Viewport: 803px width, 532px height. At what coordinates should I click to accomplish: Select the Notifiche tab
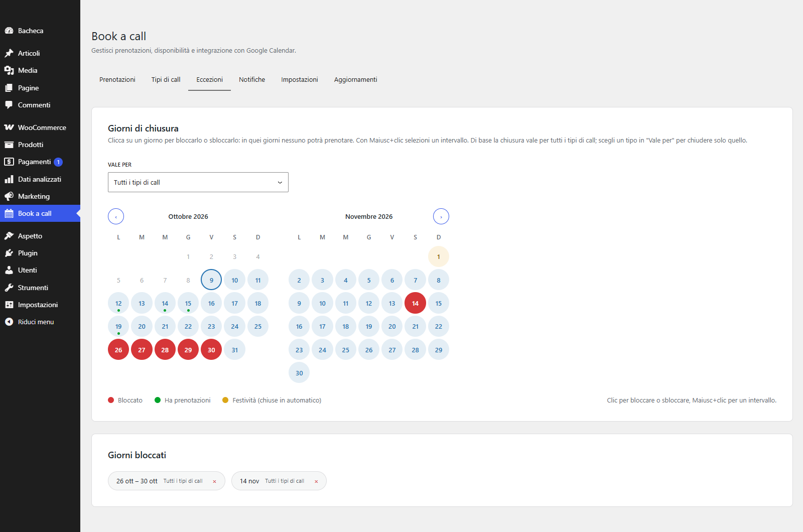(252, 79)
